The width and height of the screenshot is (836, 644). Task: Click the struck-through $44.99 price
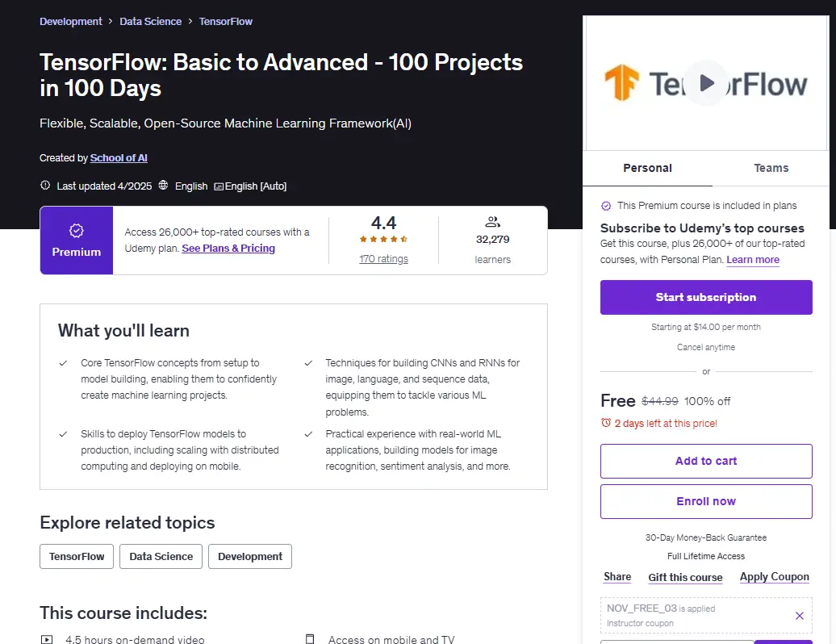pos(659,401)
